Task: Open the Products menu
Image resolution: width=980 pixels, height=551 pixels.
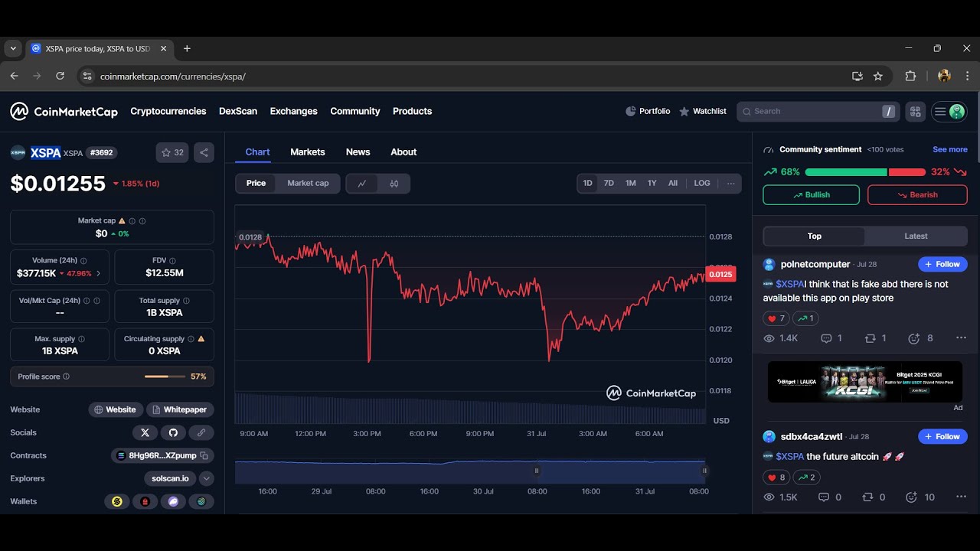Action: [x=413, y=112]
